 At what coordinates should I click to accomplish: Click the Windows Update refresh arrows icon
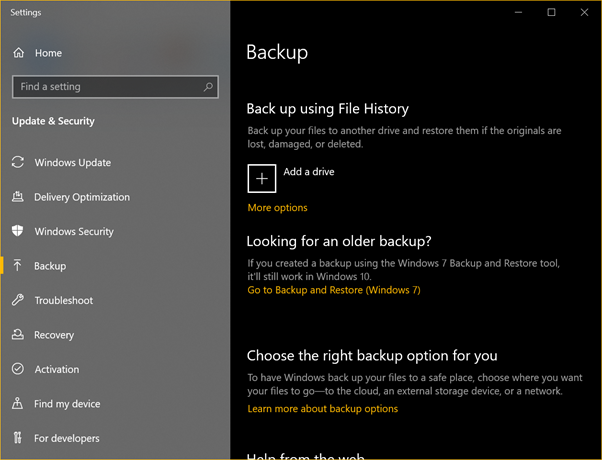(18, 162)
